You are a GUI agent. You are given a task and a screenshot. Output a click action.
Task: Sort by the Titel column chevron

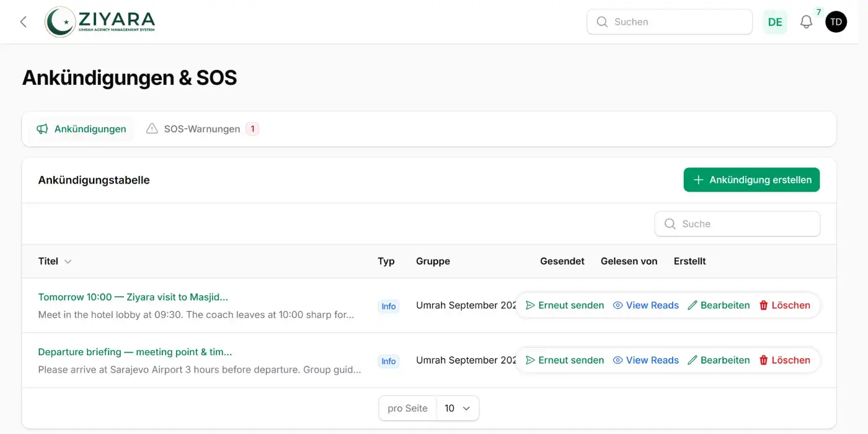(x=68, y=262)
